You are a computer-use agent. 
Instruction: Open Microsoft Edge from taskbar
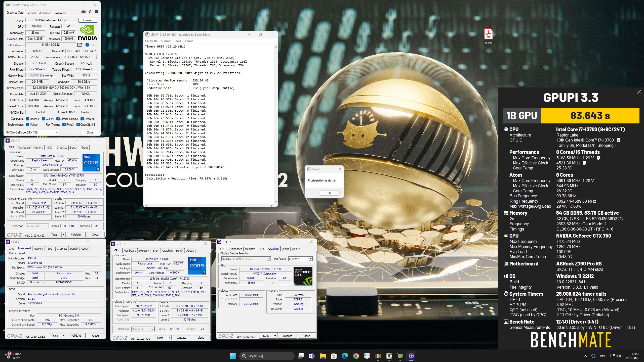click(345, 356)
